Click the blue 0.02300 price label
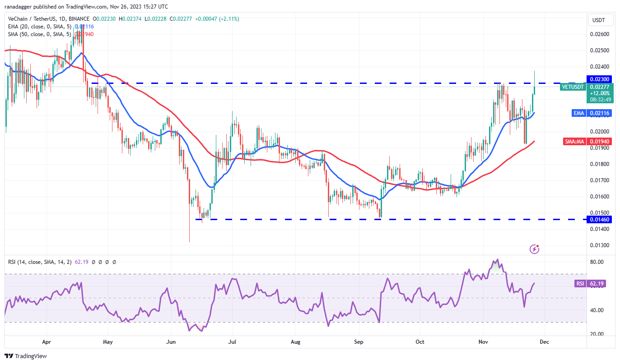The height and width of the screenshot is (364, 620). [600, 79]
